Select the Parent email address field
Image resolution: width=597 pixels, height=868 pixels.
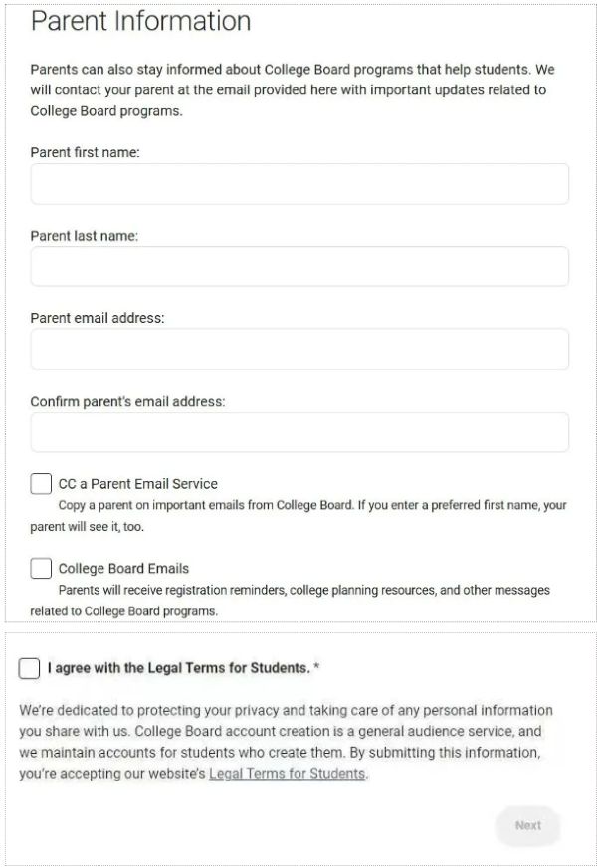coord(299,349)
